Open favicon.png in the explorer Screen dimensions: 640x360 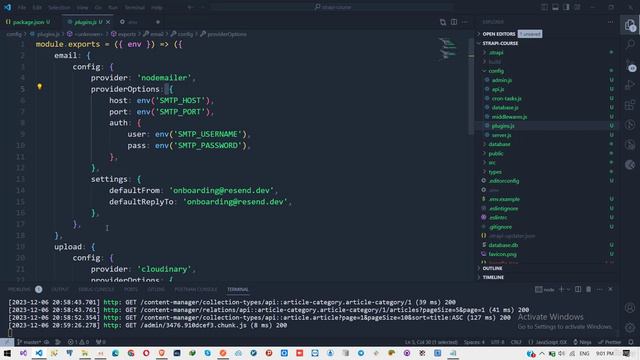(502, 254)
